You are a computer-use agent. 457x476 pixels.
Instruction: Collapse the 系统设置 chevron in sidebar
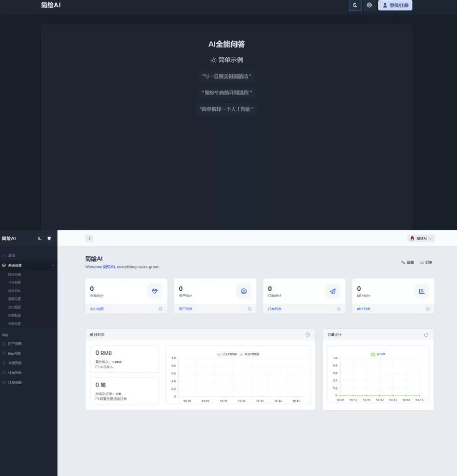point(53,265)
